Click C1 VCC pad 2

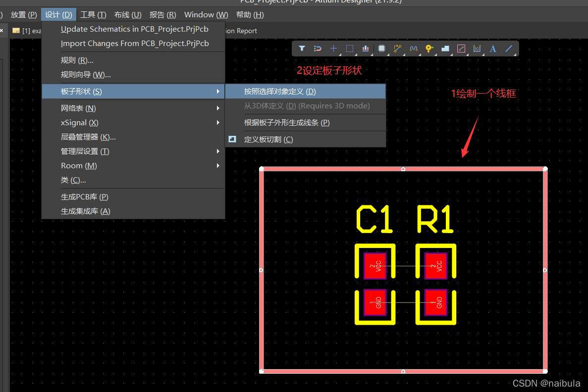[x=375, y=266]
